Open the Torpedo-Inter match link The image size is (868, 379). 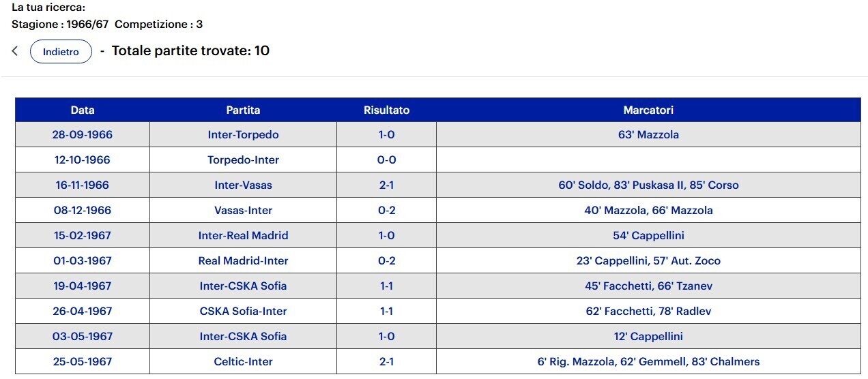pos(243,160)
